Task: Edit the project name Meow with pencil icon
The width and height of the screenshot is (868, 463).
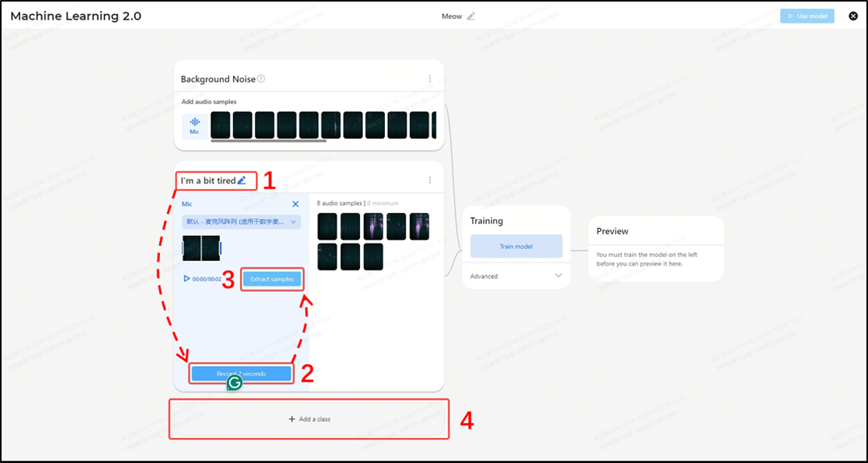Action: click(x=471, y=16)
